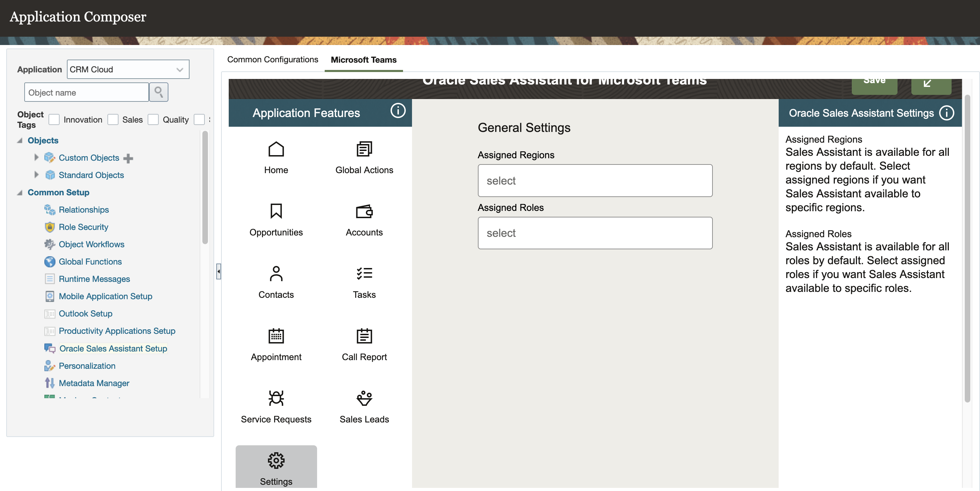Image resolution: width=980 pixels, height=491 pixels.
Task: Click the right-side page vertical scrollbar
Action: coord(967,249)
